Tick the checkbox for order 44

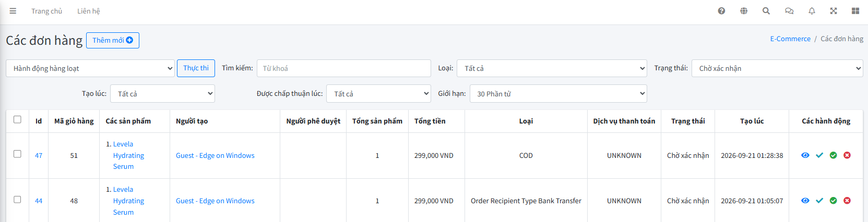click(17, 200)
